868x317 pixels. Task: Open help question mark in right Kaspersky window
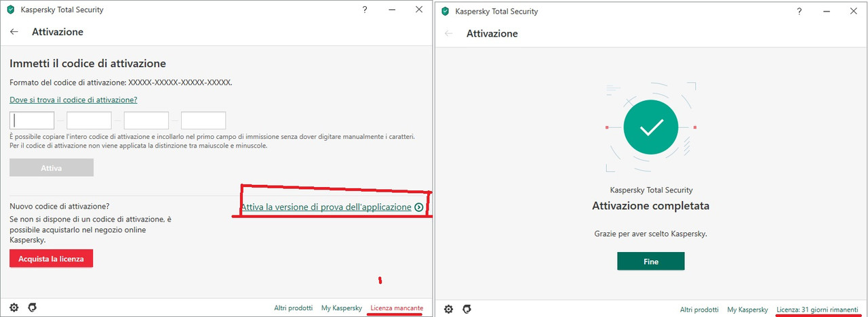799,12
